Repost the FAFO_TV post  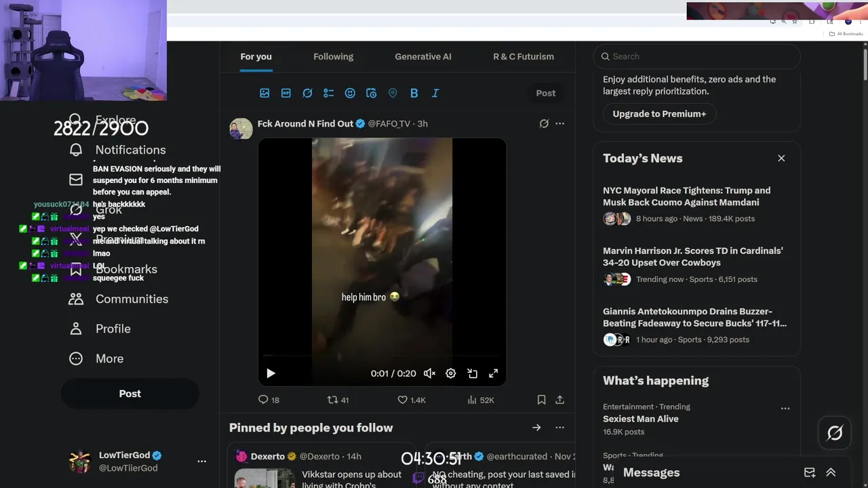pyautogui.click(x=338, y=400)
